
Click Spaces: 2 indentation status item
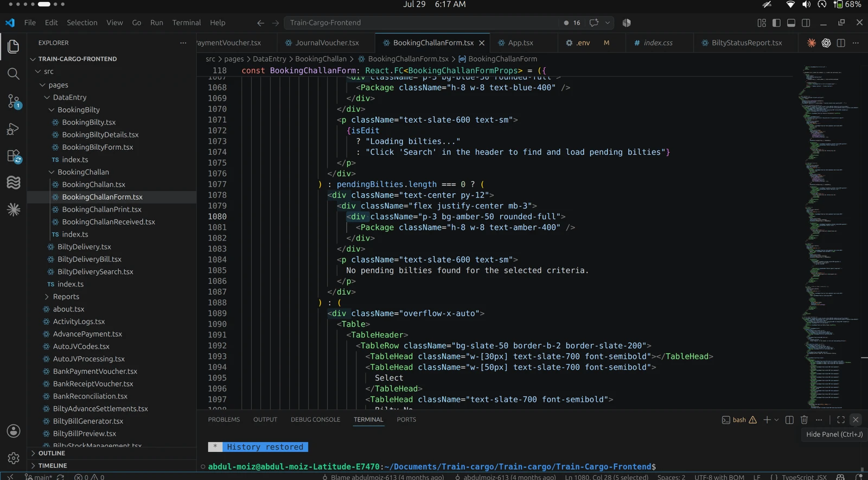point(671,477)
